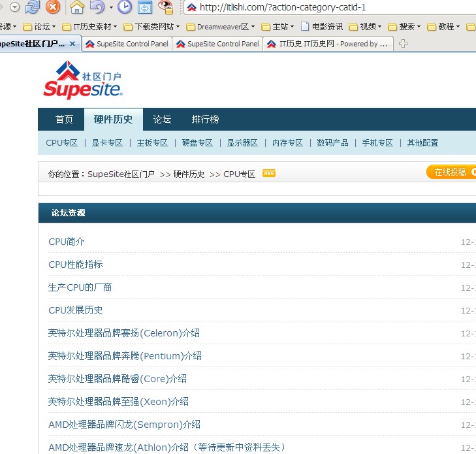Open 排行榜 in the navigation bar
476x454 pixels.
pyautogui.click(x=205, y=120)
